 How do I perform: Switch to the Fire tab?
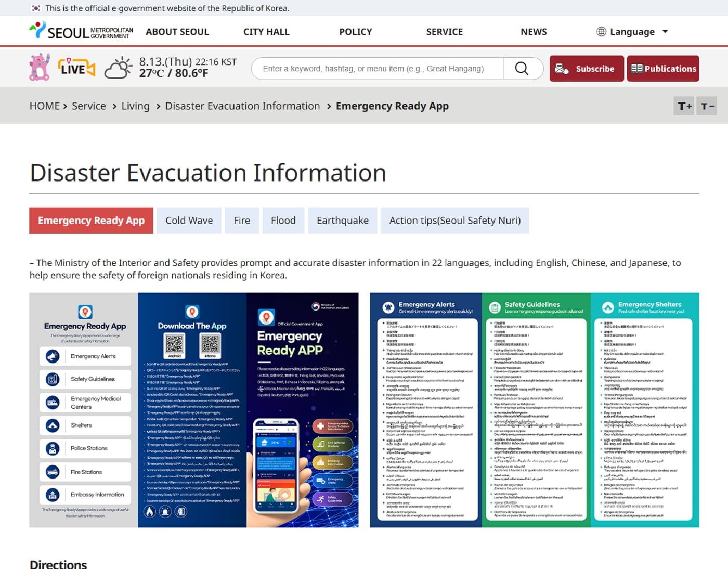tap(242, 221)
